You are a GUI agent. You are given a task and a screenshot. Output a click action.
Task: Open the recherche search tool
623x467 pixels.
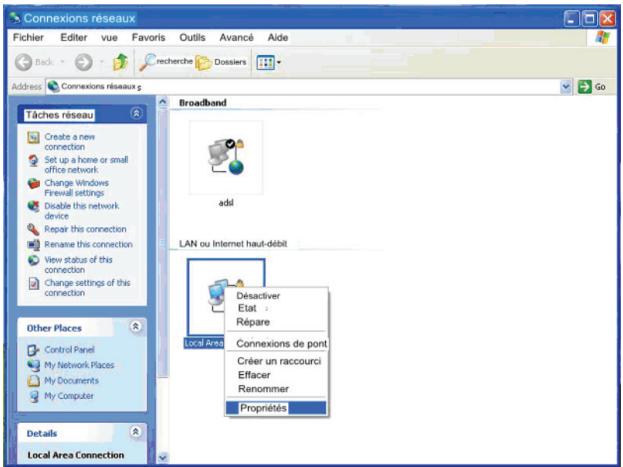166,62
